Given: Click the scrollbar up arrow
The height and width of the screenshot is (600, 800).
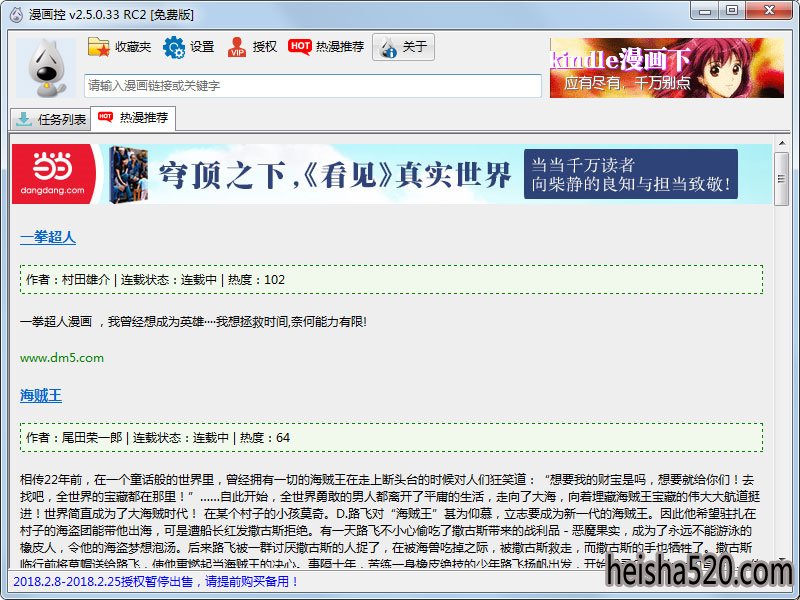Looking at the screenshot, I should coord(782,143).
